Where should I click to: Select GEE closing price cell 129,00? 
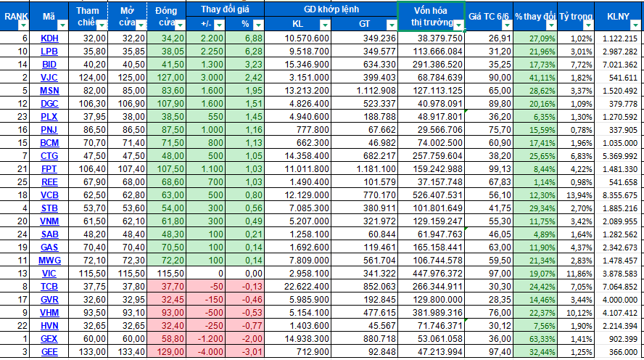[166, 352]
